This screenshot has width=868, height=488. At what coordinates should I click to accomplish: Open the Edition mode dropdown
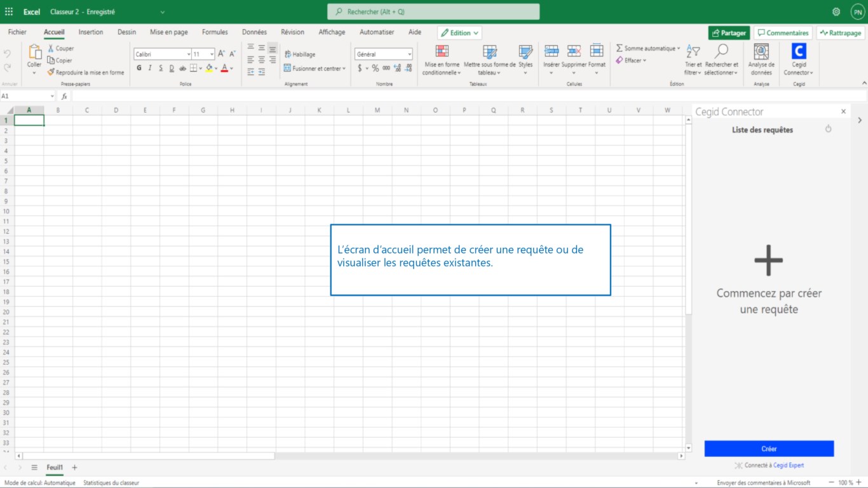[x=459, y=33]
